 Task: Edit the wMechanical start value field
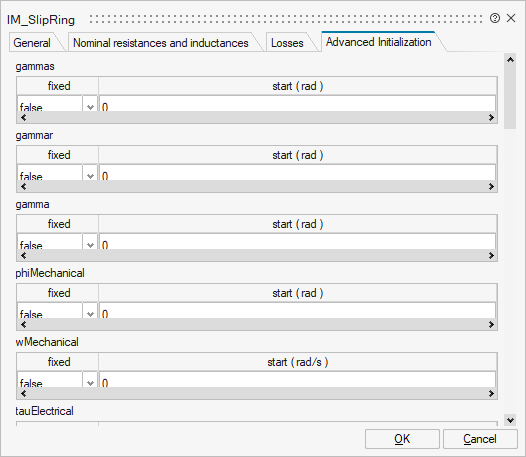click(297, 380)
